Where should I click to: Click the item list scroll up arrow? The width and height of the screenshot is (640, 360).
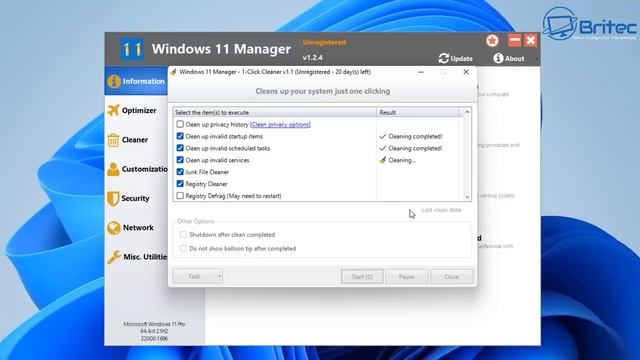(x=467, y=112)
